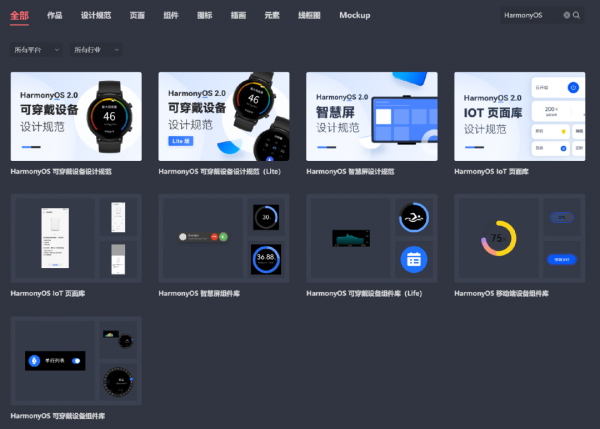Open the Mockup tab
Screen dimensions: 600x429
point(354,15)
